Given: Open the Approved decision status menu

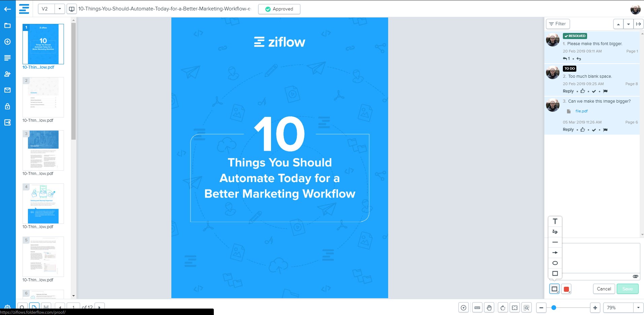Looking at the screenshot, I should click(x=279, y=9).
